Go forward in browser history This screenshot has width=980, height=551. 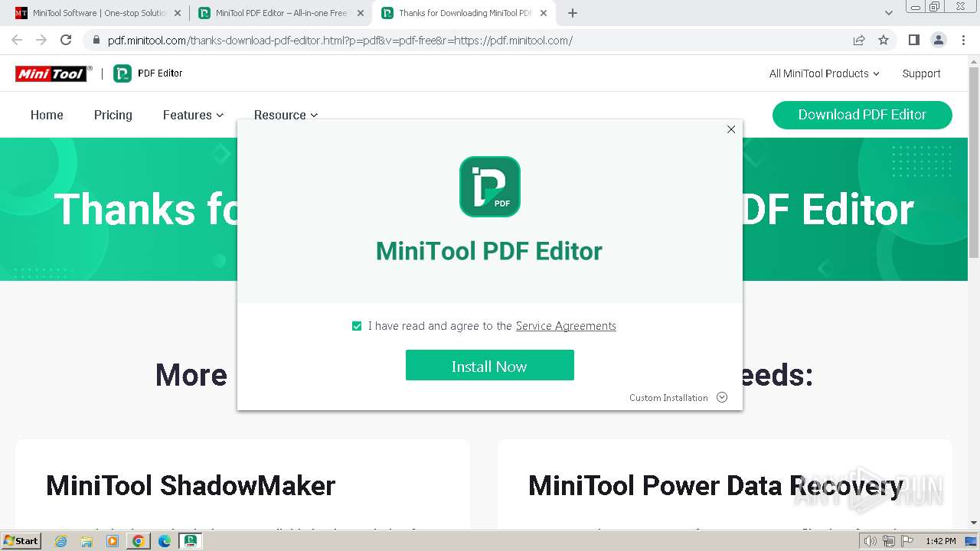[x=41, y=41]
